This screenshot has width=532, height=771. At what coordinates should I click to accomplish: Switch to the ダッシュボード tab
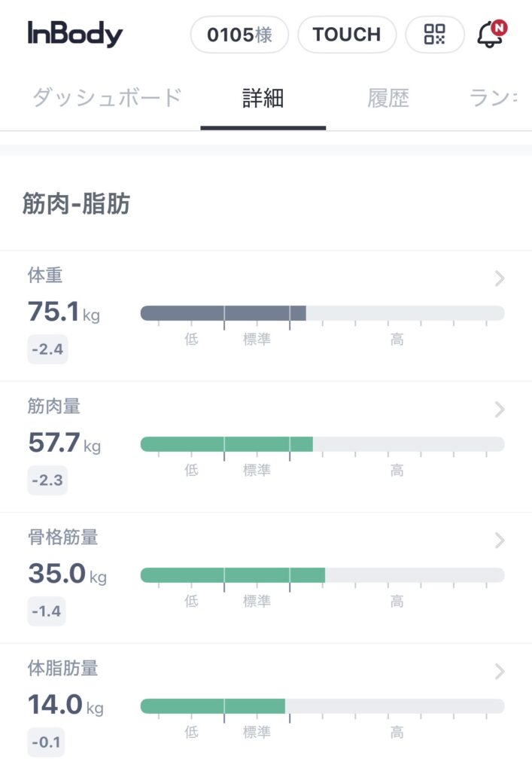click(x=107, y=99)
